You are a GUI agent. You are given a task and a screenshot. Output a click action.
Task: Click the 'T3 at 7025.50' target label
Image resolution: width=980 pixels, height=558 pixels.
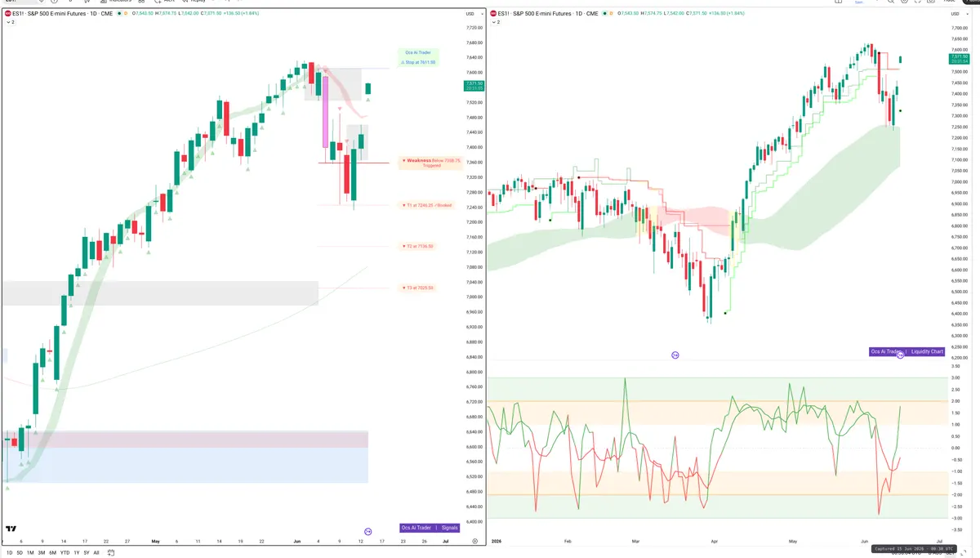pos(418,288)
